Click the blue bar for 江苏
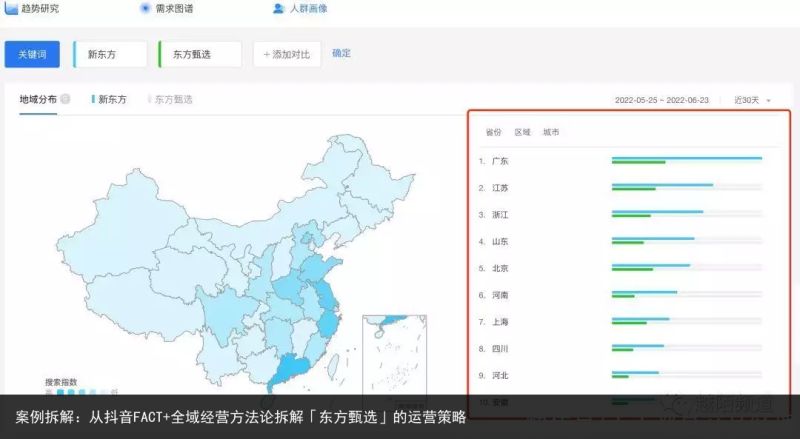Viewport: 800px width, 439px height. coord(662,185)
